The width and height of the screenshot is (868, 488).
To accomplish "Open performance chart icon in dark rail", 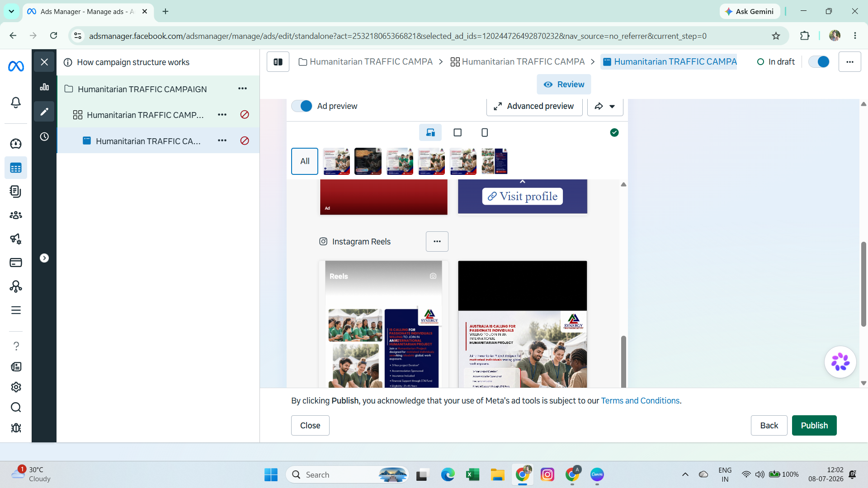I will coord(44,87).
